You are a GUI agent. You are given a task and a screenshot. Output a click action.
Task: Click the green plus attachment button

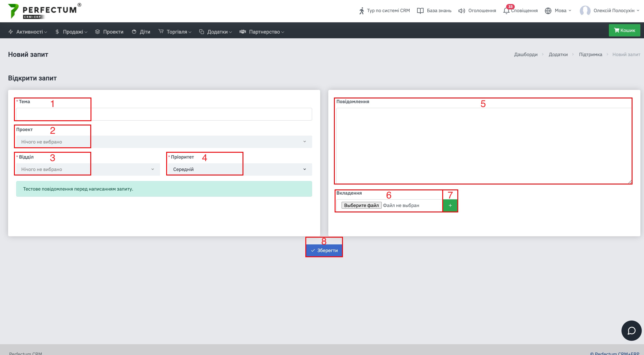click(x=450, y=205)
